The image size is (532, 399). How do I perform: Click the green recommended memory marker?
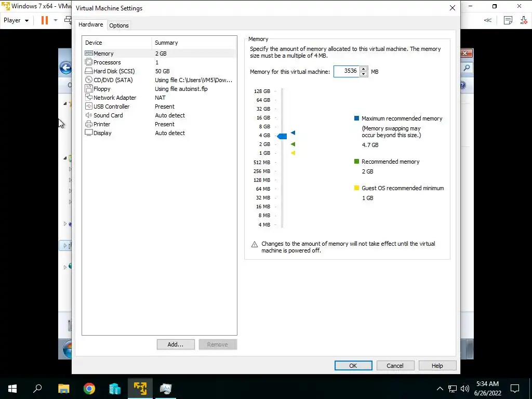tap(293, 144)
